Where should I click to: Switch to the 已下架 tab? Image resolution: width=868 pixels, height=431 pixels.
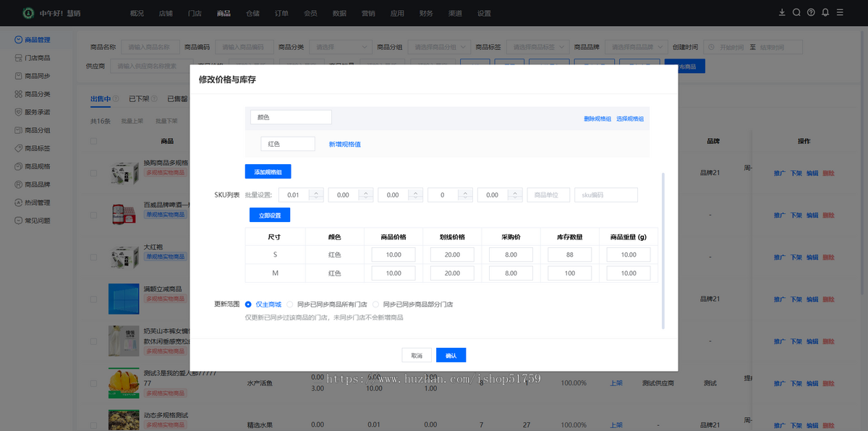point(139,99)
